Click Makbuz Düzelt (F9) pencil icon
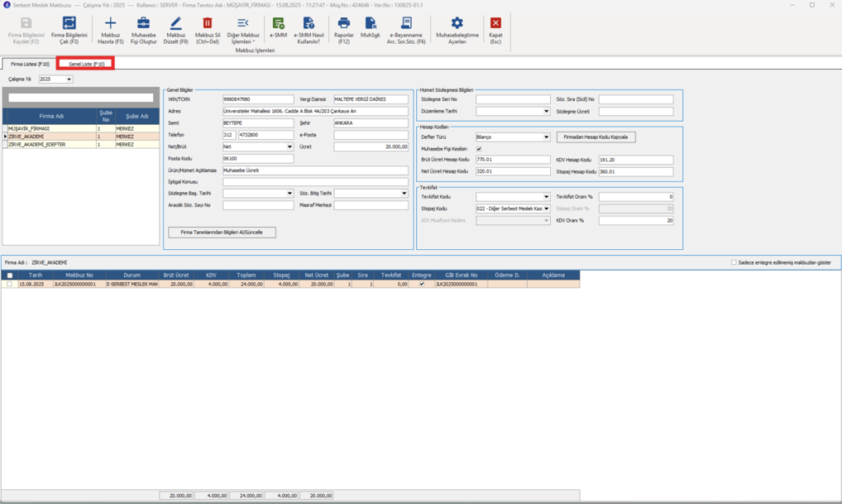 pos(176,23)
